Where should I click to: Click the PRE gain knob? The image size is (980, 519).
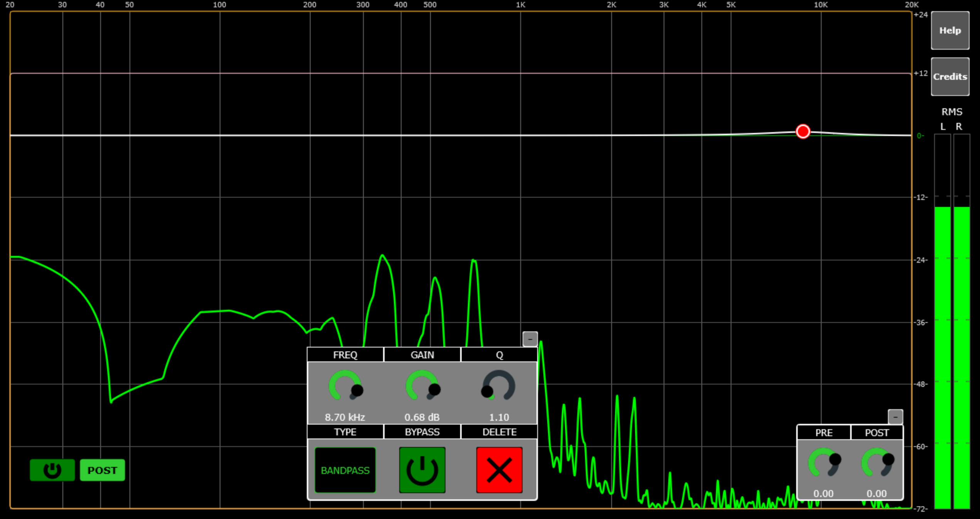824,463
